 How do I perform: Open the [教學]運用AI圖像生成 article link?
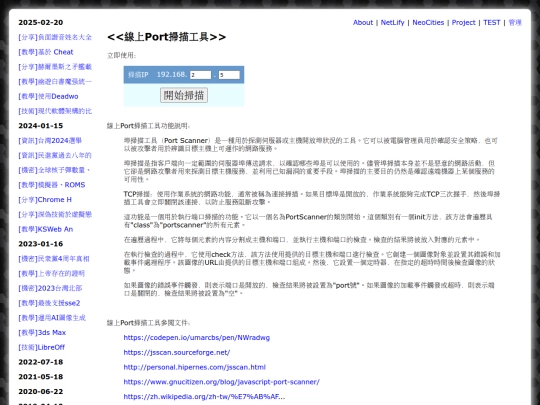pos(52,318)
